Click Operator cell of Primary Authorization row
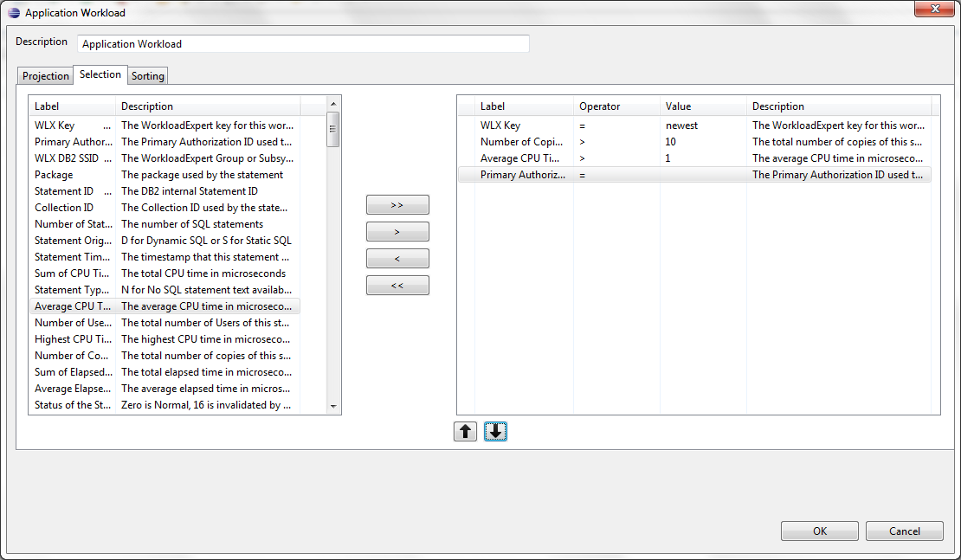The height and width of the screenshot is (560, 961). 616,175
